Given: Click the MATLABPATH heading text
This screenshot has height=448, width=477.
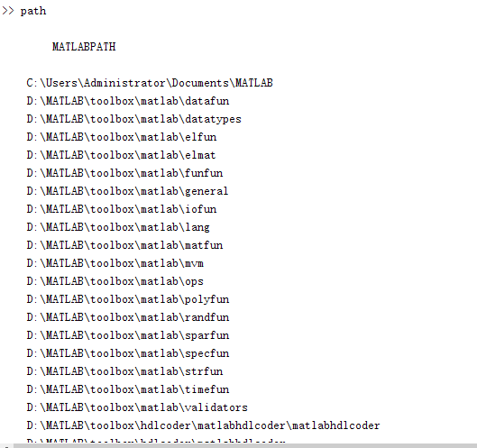Looking at the screenshot, I should 84,47.
